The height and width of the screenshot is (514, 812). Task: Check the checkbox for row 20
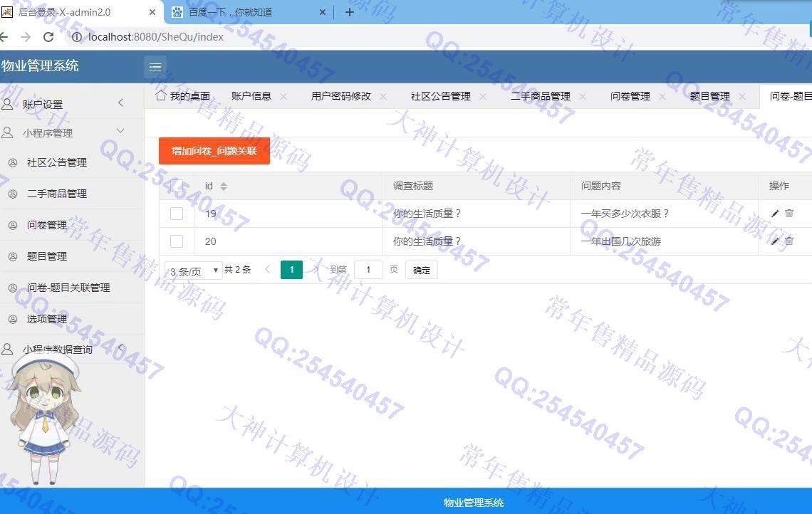pyautogui.click(x=177, y=241)
